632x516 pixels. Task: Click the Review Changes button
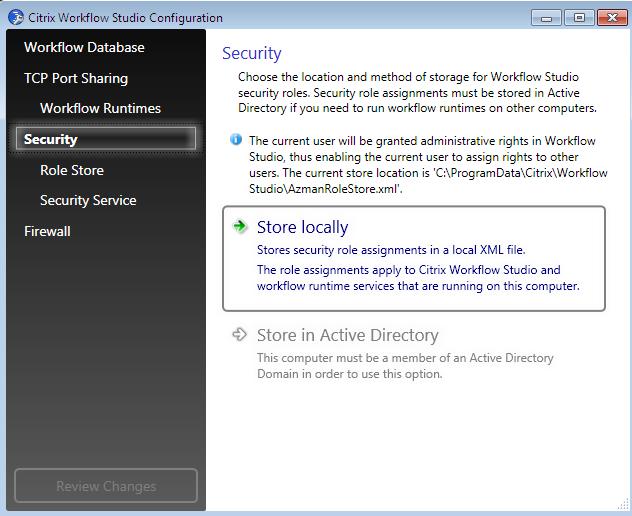tap(106, 485)
